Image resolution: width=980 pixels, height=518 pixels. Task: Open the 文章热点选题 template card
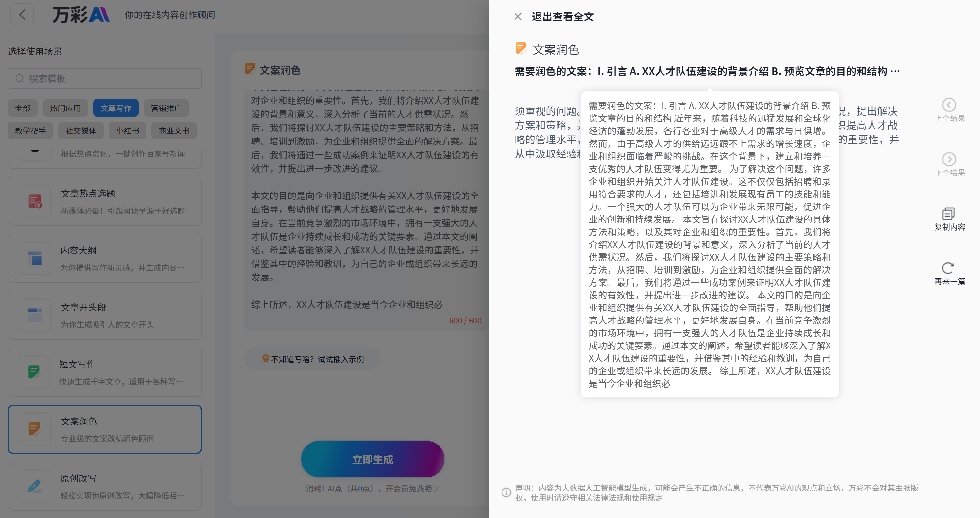105,201
